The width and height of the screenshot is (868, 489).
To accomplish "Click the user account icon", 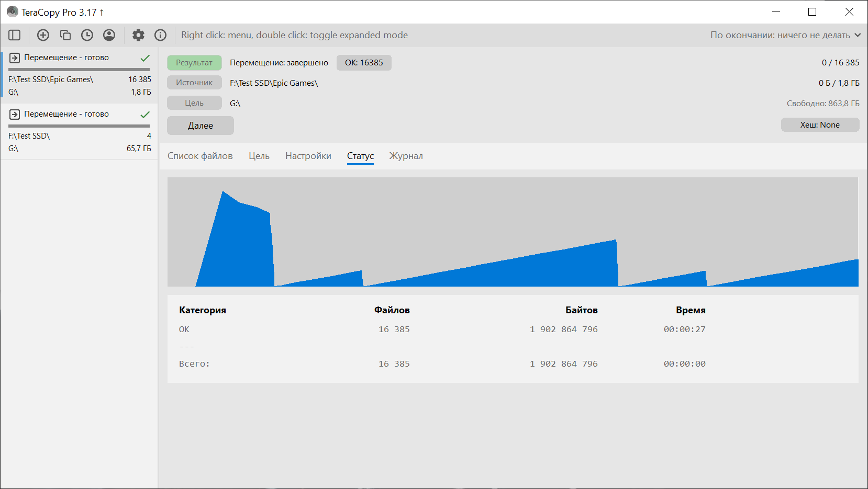I will [x=109, y=35].
